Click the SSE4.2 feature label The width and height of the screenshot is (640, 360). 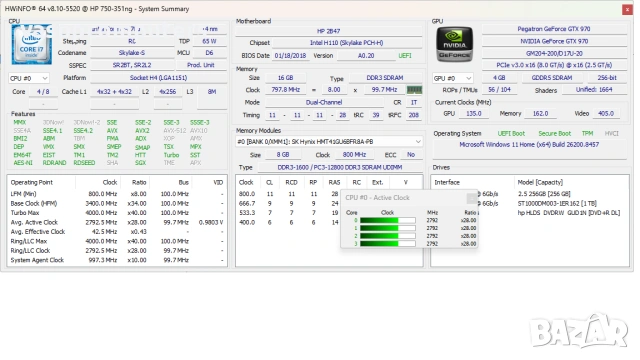click(x=83, y=131)
